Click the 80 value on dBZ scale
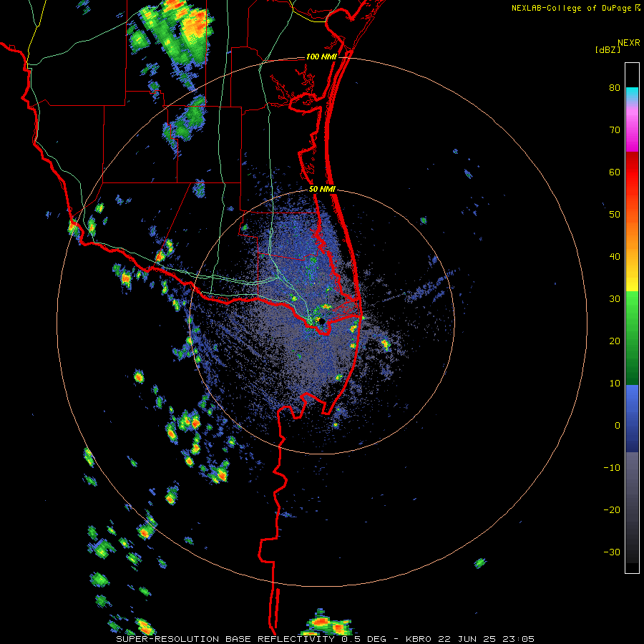 click(x=615, y=88)
